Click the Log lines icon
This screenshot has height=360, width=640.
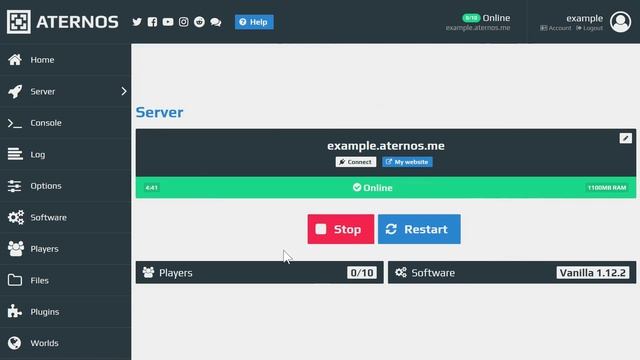pos(15,154)
